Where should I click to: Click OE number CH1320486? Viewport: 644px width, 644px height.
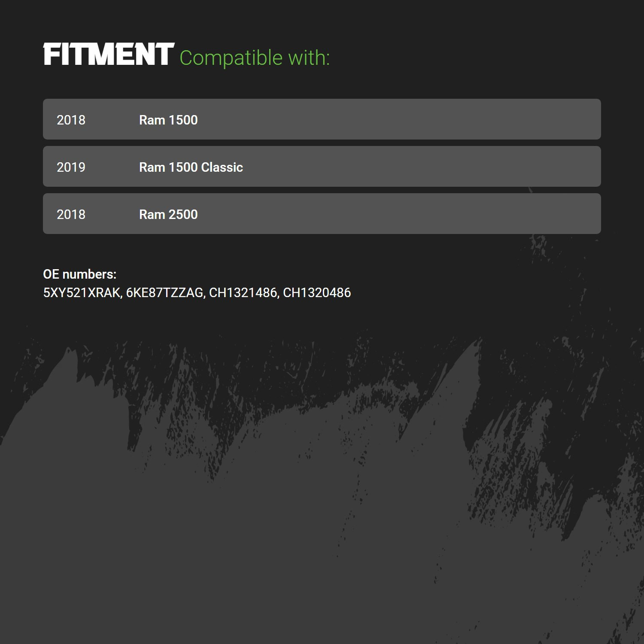tap(317, 293)
